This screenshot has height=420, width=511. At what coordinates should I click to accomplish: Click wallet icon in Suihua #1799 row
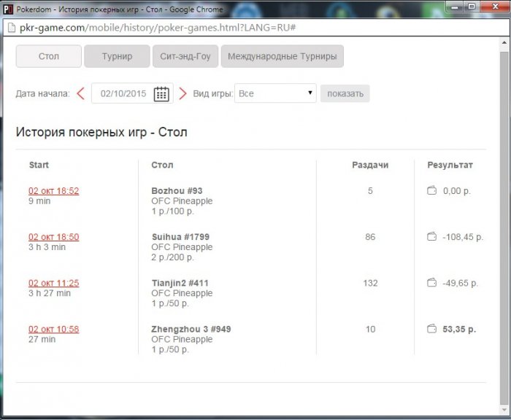(x=432, y=237)
